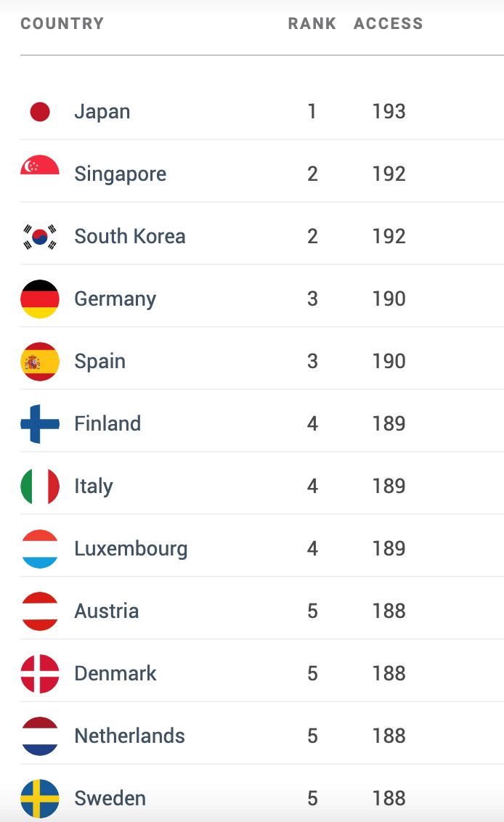Click the Finland flag icon
The width and height of the screenshot is (504, 822).
40,423
